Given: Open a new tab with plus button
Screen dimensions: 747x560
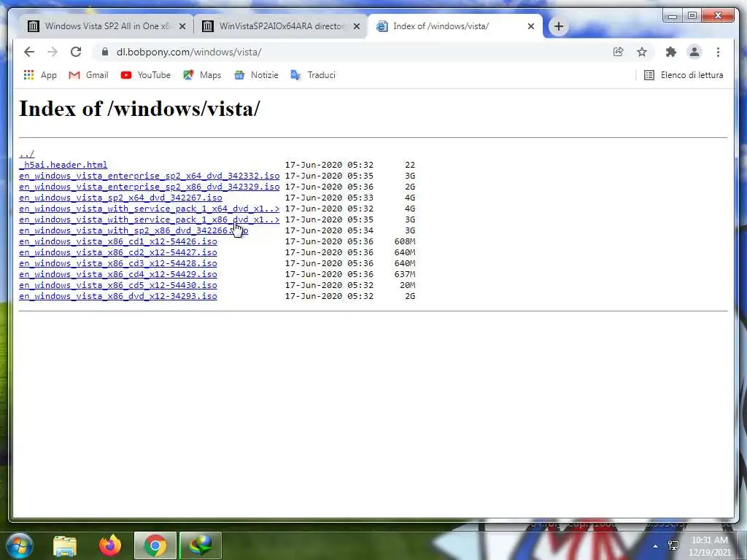Looking at the screenshot, I should tap(559, 26).
